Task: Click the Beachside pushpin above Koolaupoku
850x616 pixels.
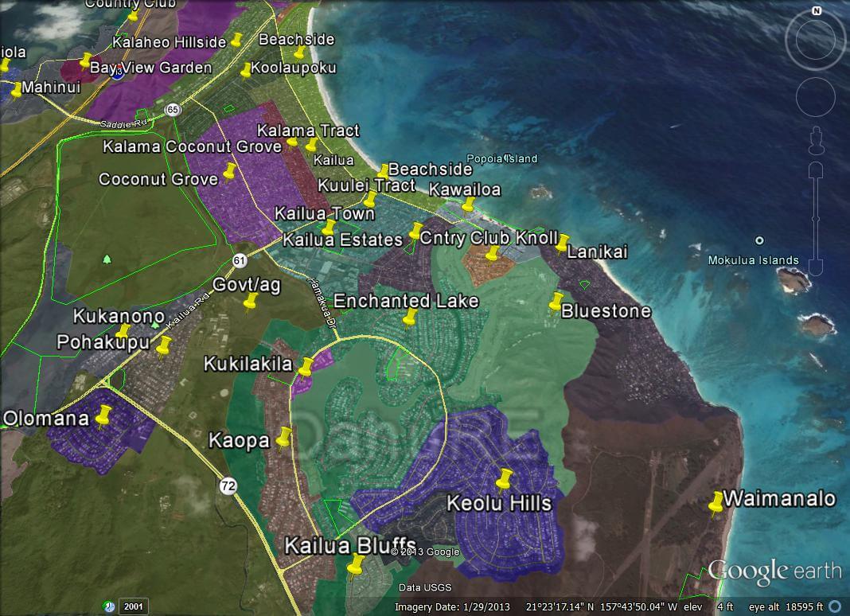Action: [x=299, y=52]
